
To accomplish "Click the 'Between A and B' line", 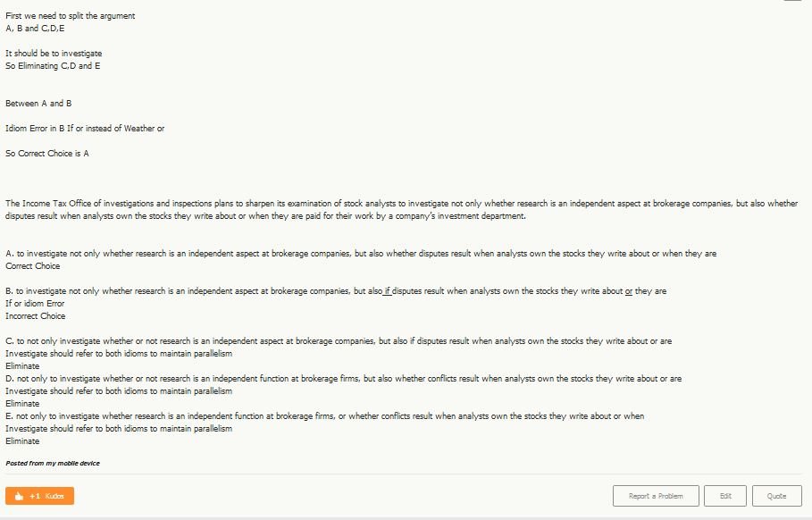I will [38, 104].
